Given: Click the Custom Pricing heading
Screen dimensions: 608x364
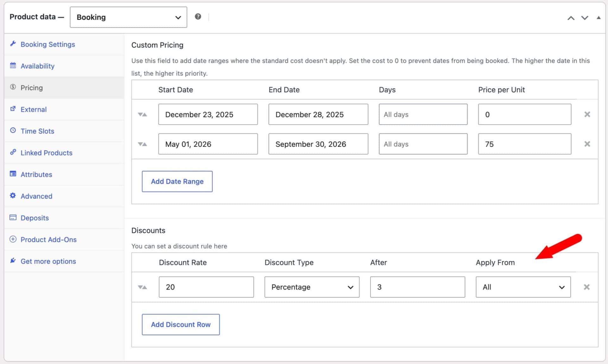Looking at the screenshot, I should [157, 45].
